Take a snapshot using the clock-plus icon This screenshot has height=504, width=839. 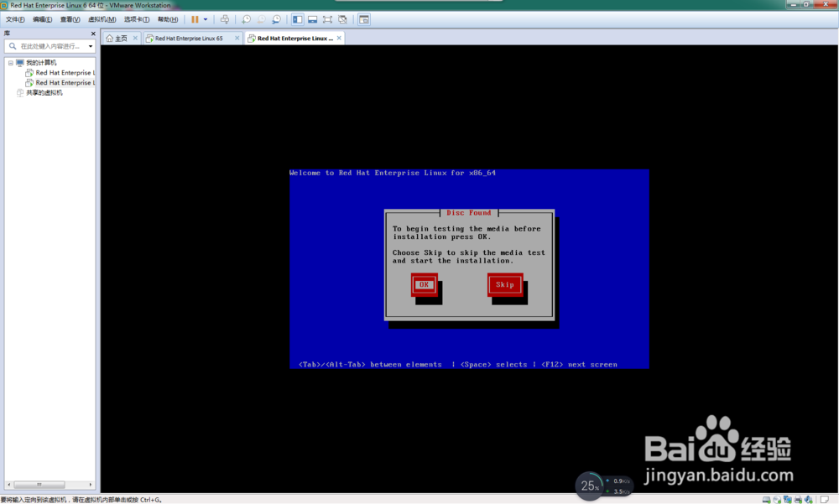(x=246, y=19)
